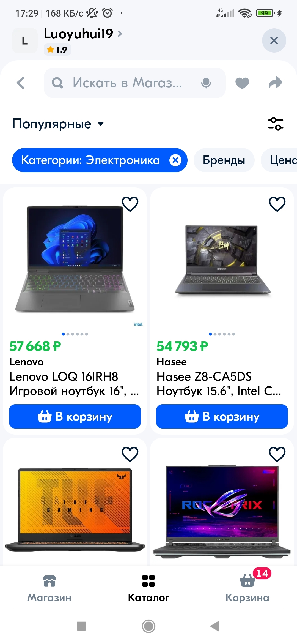Add the Lenovo laptop В корзину
Viewport: 297px width, 644px height.
(x=75, y=416)
